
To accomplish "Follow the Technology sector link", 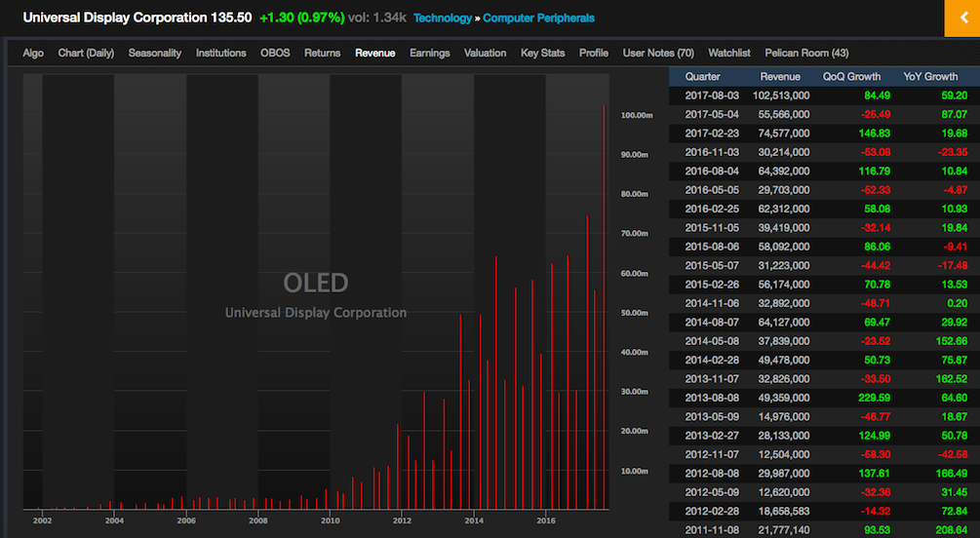I will (x=443, y=19).
